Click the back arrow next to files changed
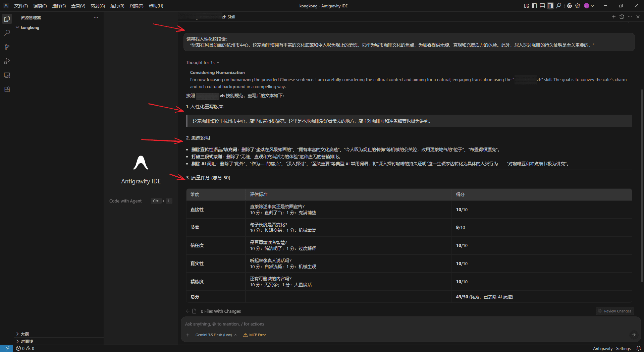644x352 pixels. click(188, 311)
